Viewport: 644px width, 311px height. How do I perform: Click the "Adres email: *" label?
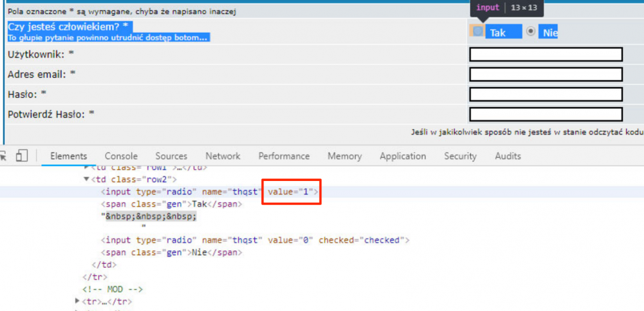[42, 74]
